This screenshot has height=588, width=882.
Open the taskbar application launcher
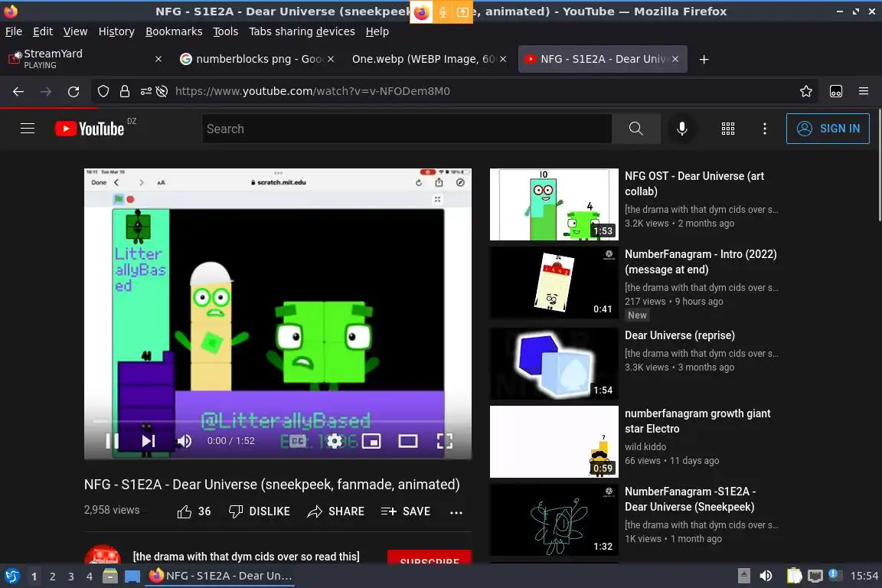point(11,576)
